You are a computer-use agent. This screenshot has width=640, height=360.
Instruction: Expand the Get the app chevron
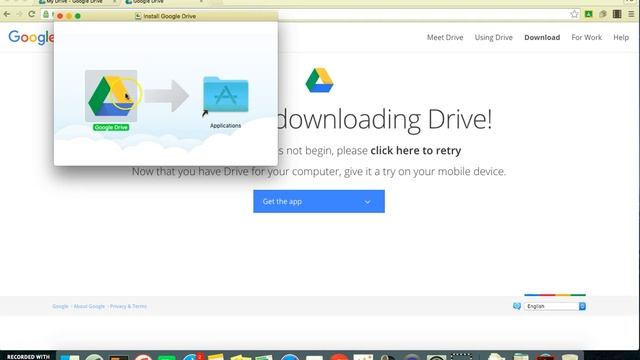[367, 202]
